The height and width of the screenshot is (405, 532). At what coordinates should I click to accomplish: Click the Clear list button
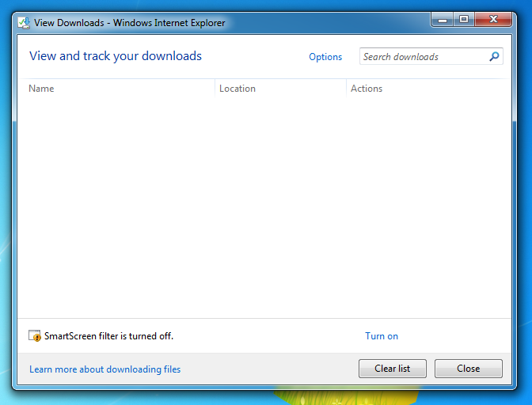392,369
